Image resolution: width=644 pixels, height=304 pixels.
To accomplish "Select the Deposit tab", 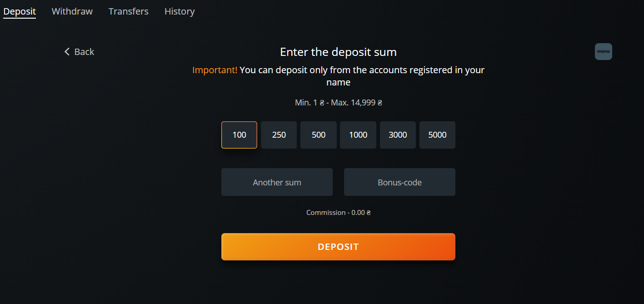I will click(x=20, y=11).
